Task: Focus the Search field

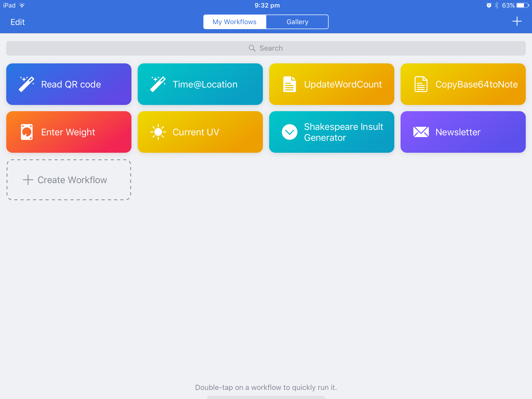Action: pos(266,48)
